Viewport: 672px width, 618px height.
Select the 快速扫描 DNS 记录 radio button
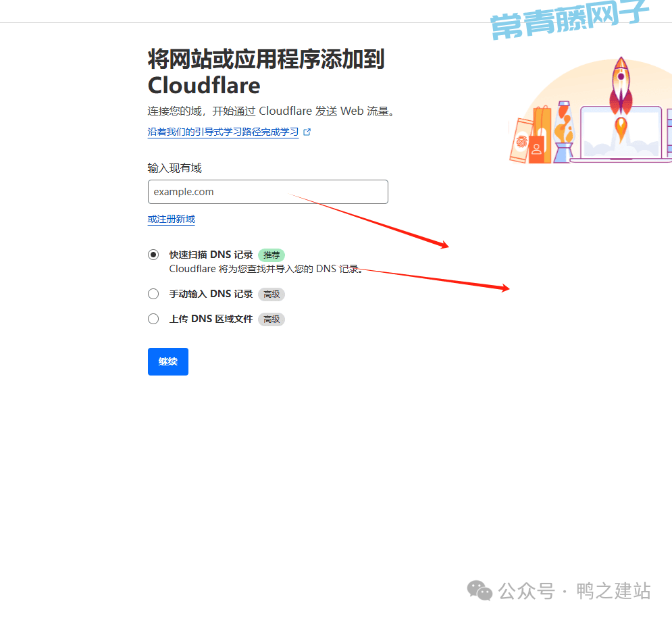[x=153, y=255]
